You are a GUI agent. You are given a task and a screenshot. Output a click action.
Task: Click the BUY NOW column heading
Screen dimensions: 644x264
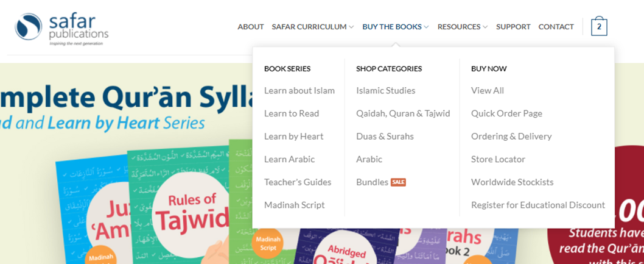pos(489,69)
